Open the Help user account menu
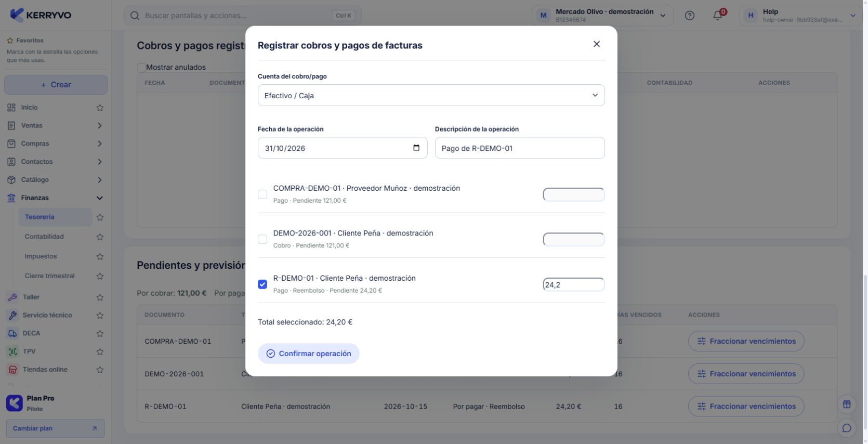868x444 pixels. (800, 16)
